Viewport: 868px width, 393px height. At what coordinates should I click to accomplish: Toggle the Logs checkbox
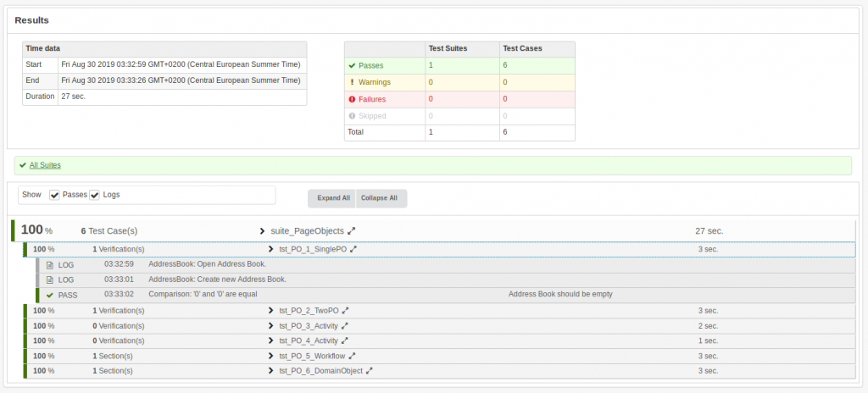[95, 195]
